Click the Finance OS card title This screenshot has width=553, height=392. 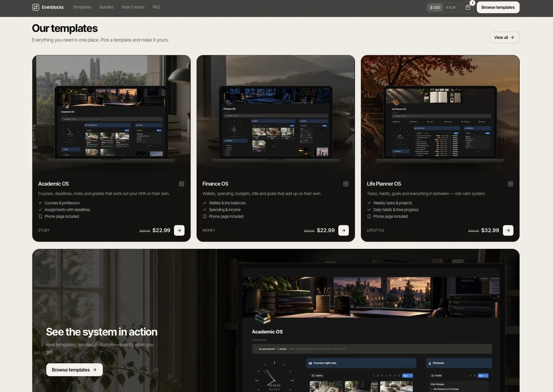(x=215, y=184)
